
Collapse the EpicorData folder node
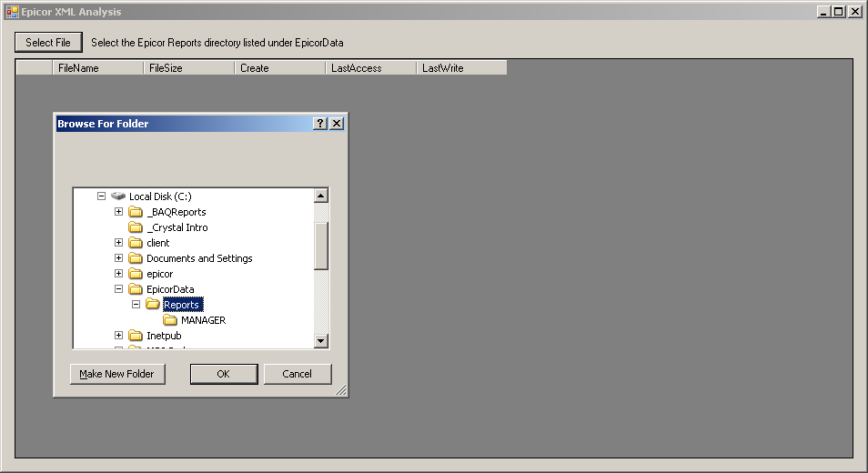118,288
